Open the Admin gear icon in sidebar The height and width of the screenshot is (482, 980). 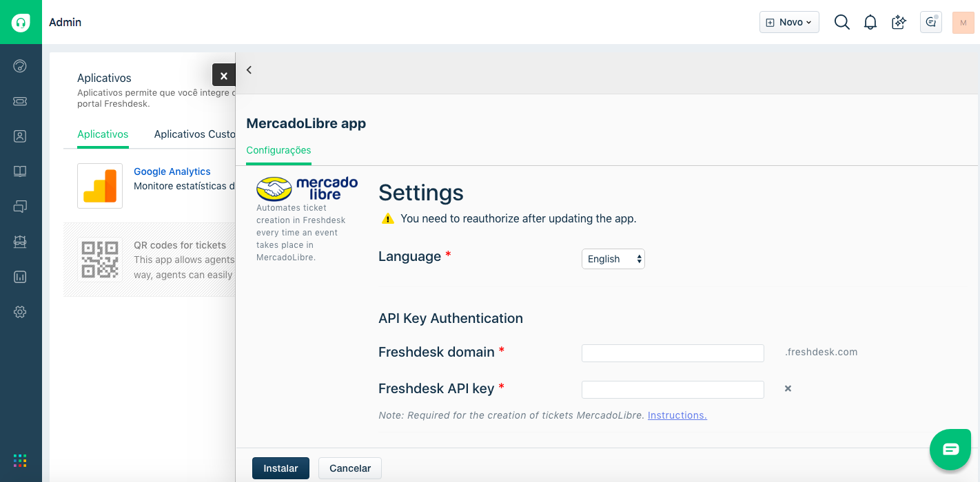point(20,312)
